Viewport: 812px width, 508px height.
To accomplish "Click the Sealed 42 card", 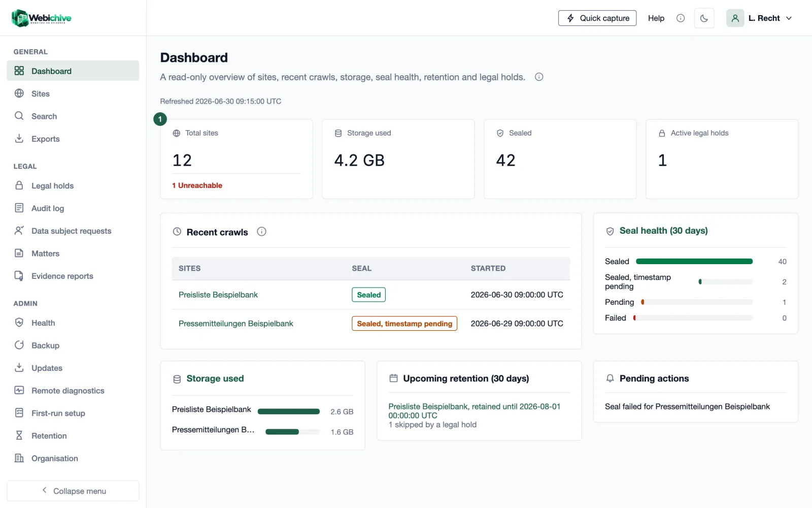I will pyautogui.click(x=560, y=159).
